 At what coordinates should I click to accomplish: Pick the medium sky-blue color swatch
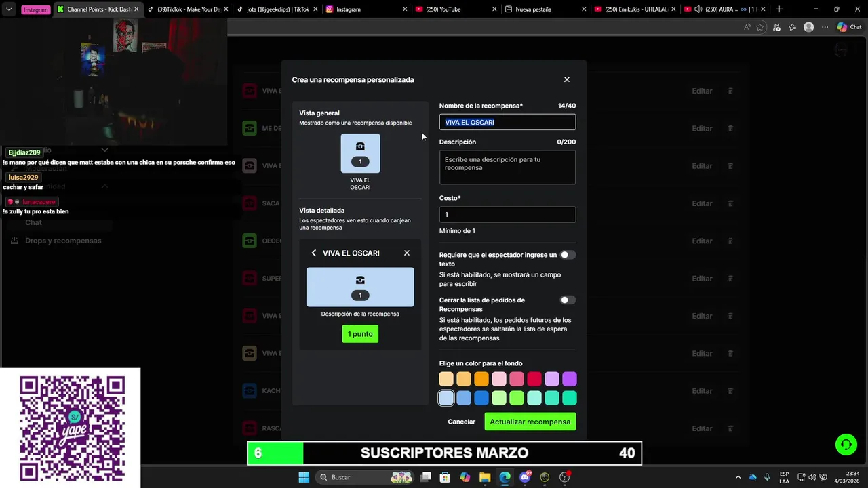[464, 398]
